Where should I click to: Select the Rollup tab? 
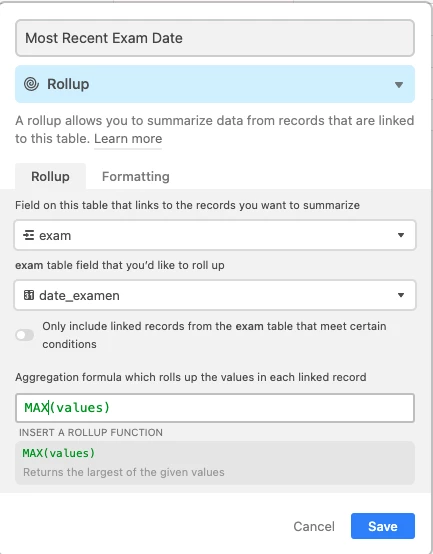(x=50, y=176)
